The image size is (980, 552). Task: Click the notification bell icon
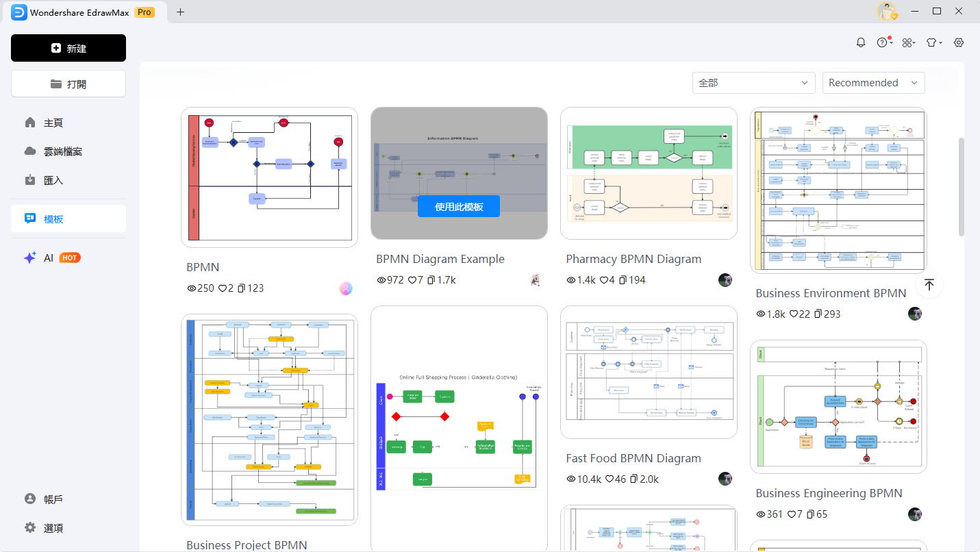tap(861, 42)
